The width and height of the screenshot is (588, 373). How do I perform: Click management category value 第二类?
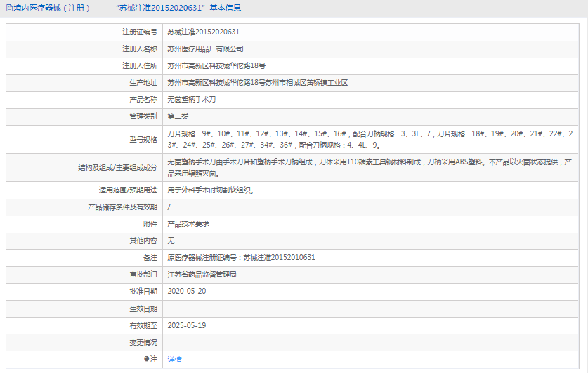click(x=178, y=117)
